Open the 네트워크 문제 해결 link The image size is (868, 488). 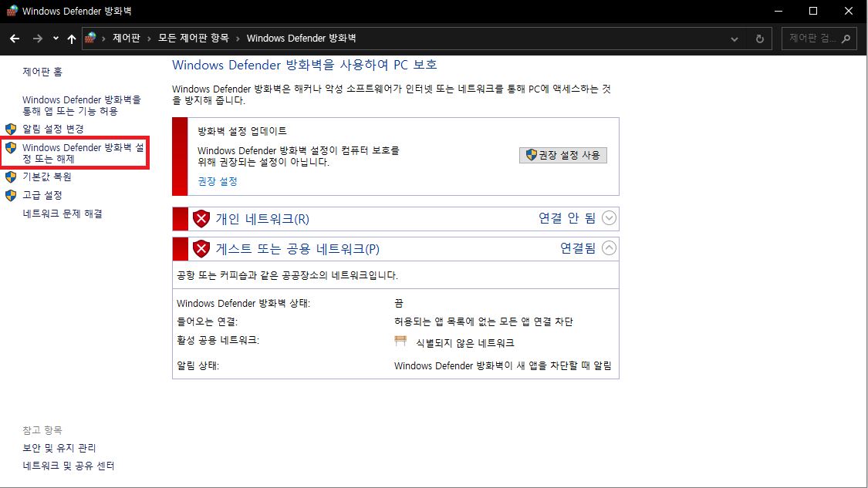[62, 214]
